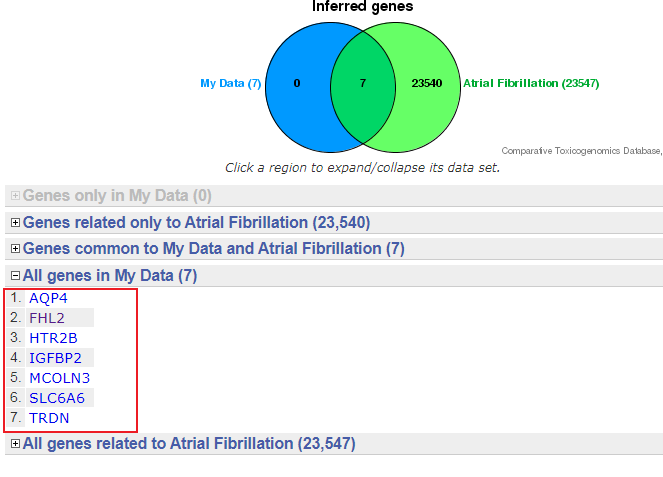663x477 pixels.
Task: Click the green Atrial Fibrillation circle region
Action: 427,84
